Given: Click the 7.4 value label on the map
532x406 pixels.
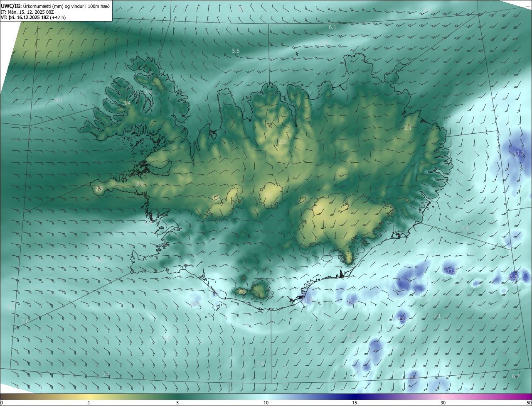Looking at the screenshot, I should pyautogui.click(x=148, y=92).
